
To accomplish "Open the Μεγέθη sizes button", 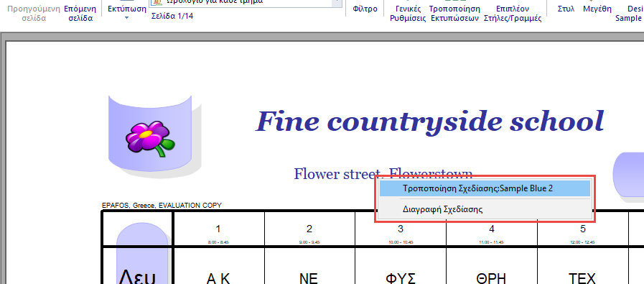I will pyautogui.click(x=597, y=9).
